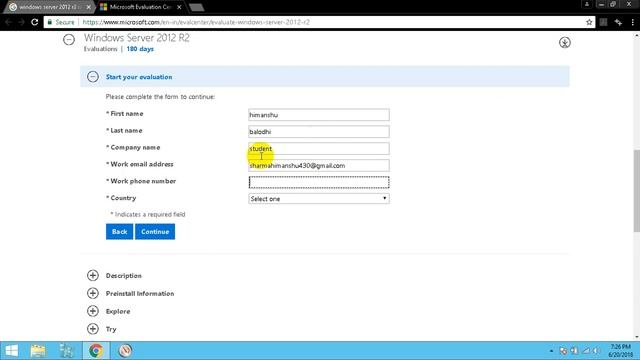The height and width of the screenshot is (360, 640).
Task: Open File Explorer from the taskbar
Action: [38, 351]
